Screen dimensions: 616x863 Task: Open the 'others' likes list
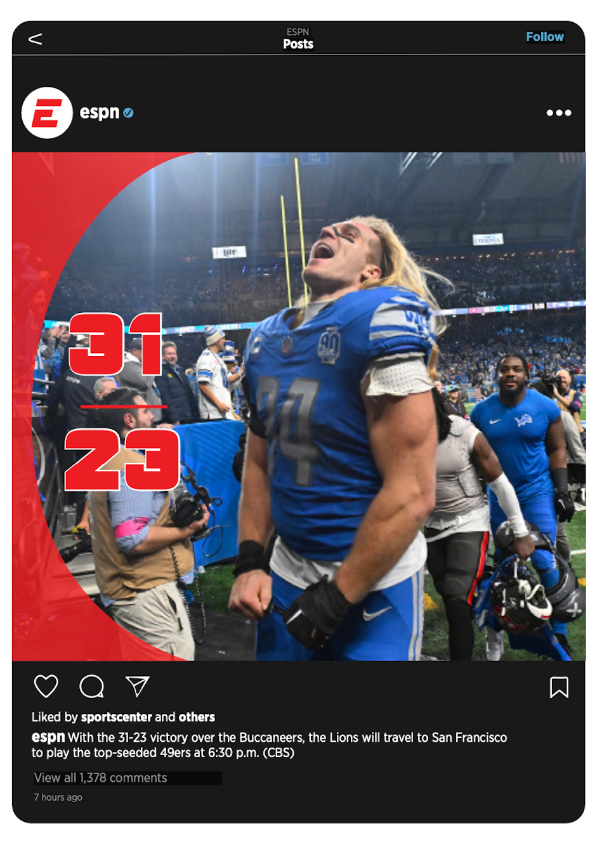(x=197, y=717)
